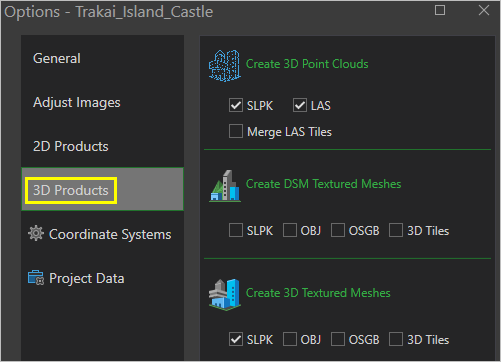The width and height of the screenshot is (501, 362).
Task: Click the 3D Point Clouds icon
Action: [225, 65]
